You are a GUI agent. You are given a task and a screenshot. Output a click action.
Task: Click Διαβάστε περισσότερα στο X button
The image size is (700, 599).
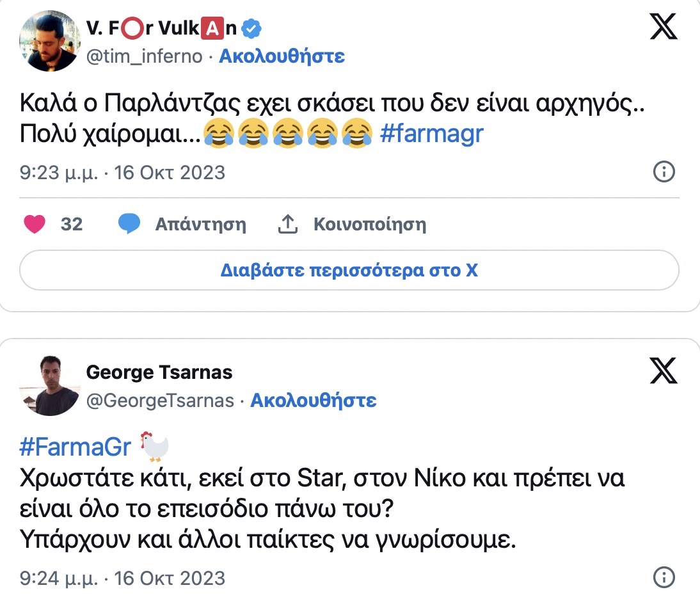click(x=349, y=270)
